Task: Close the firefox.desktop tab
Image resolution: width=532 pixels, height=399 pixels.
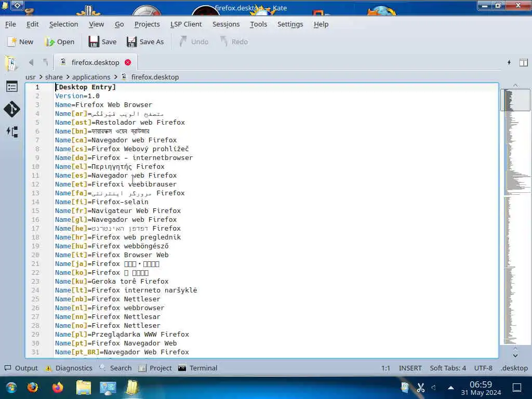Action: tap(128, 62)
